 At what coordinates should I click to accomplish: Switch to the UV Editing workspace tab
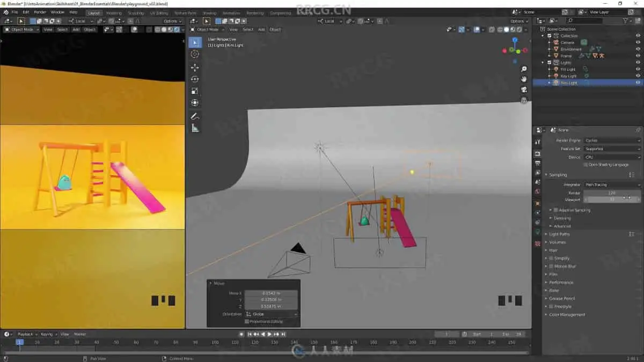point(159,13)
